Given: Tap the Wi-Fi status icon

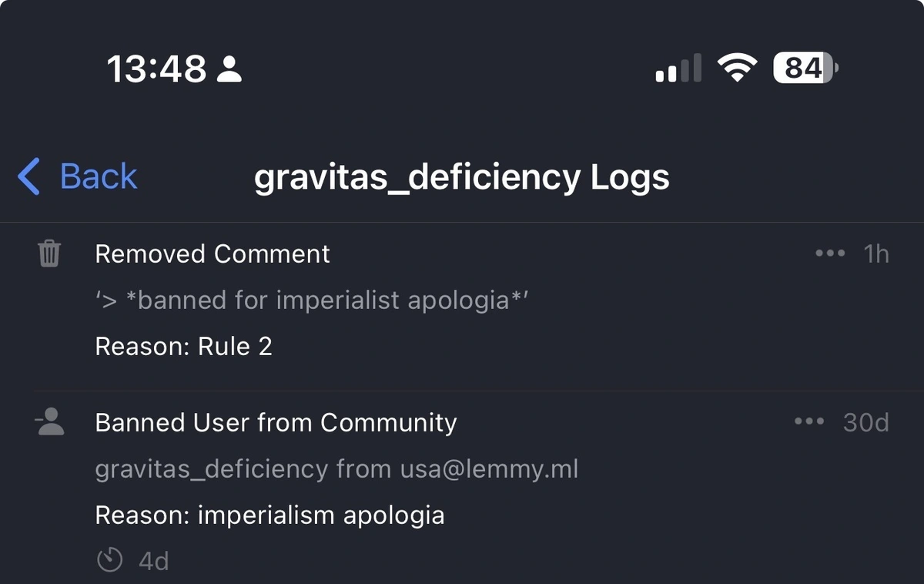Looking at the screenshot, I should click(x=737, y=68).
